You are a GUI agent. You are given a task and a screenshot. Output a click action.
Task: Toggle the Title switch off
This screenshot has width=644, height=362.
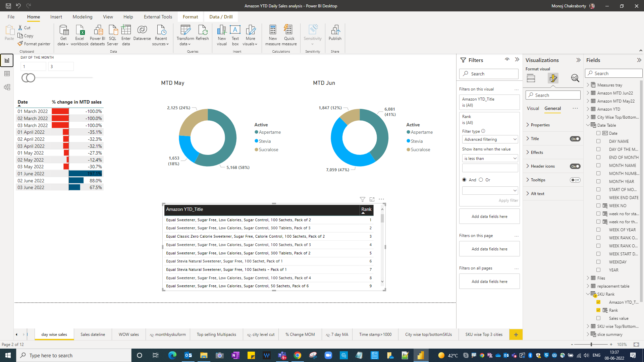point(575,139)
